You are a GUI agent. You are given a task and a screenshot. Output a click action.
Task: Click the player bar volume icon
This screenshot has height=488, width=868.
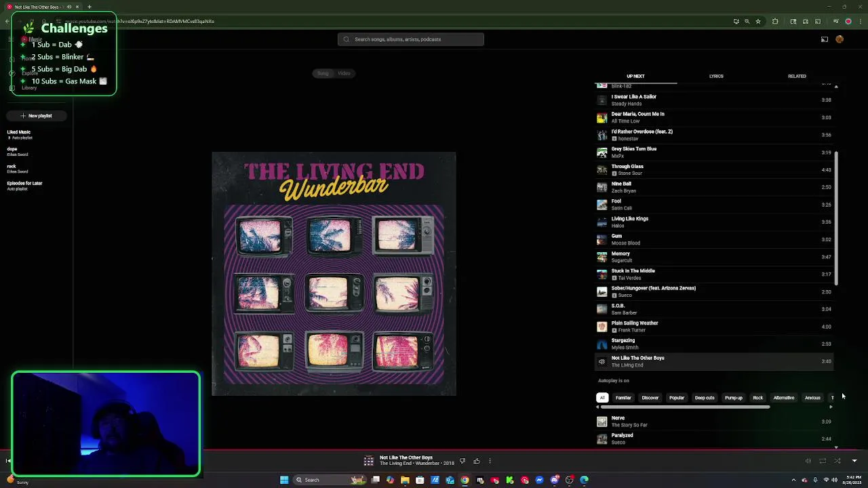(808, 461)
